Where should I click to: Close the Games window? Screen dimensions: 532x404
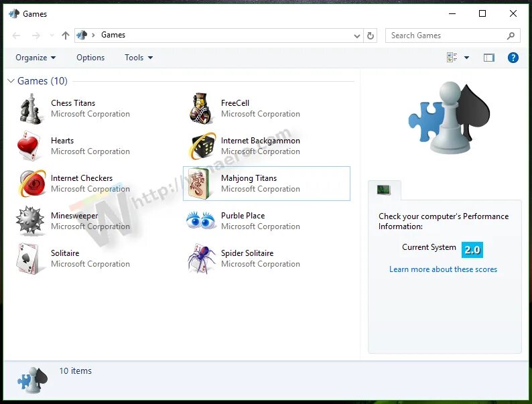(513, 13)
